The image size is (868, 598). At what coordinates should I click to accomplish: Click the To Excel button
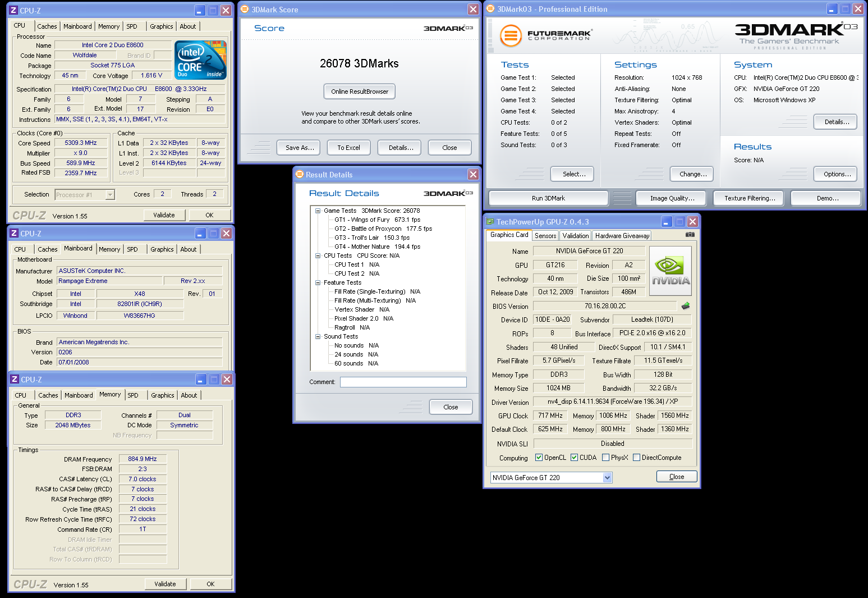349,148
